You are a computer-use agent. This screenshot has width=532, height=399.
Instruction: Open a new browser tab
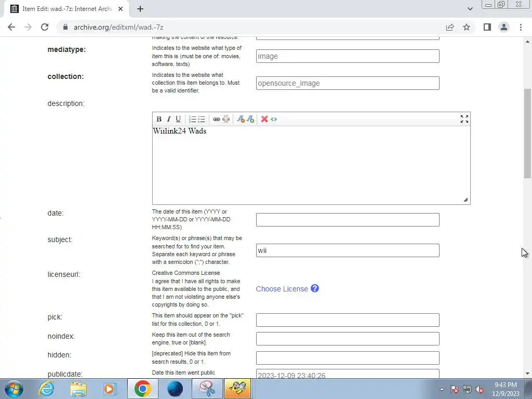tap(140, 9)
